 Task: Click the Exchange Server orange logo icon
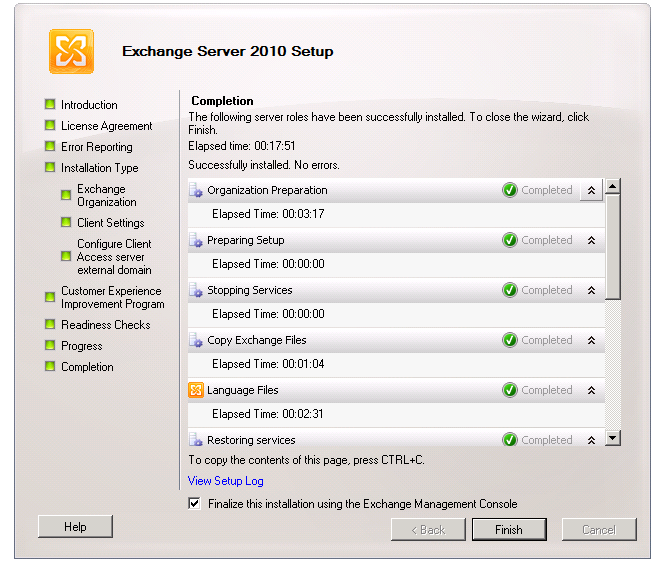click(71, 51)
